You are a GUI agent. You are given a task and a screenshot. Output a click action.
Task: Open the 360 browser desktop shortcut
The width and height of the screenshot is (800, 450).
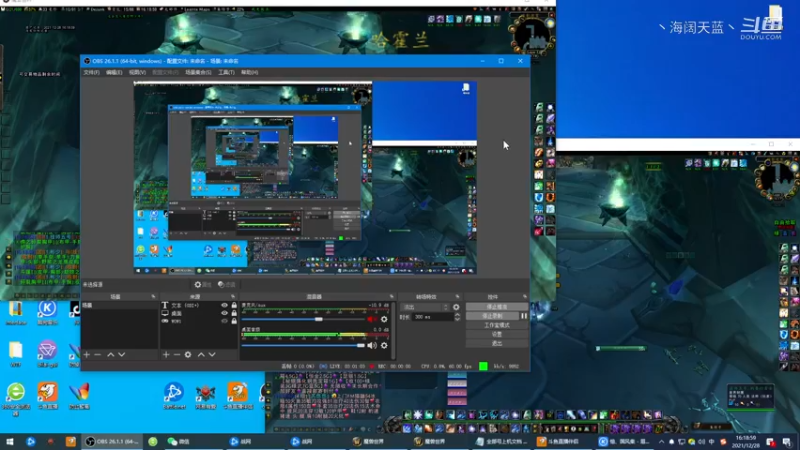point(16,398)
